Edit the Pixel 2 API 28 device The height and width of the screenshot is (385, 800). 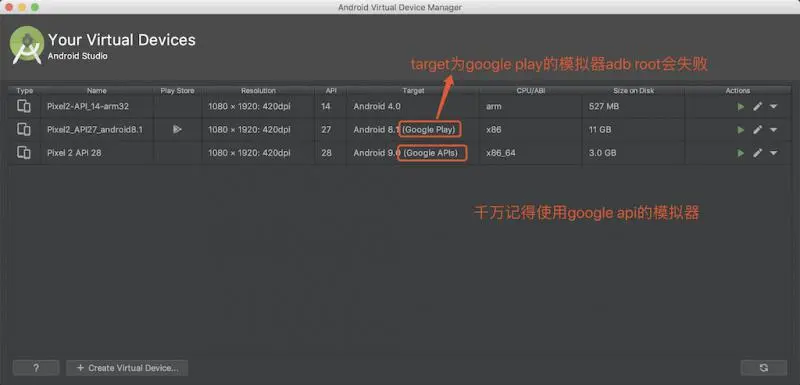[758, 153]
